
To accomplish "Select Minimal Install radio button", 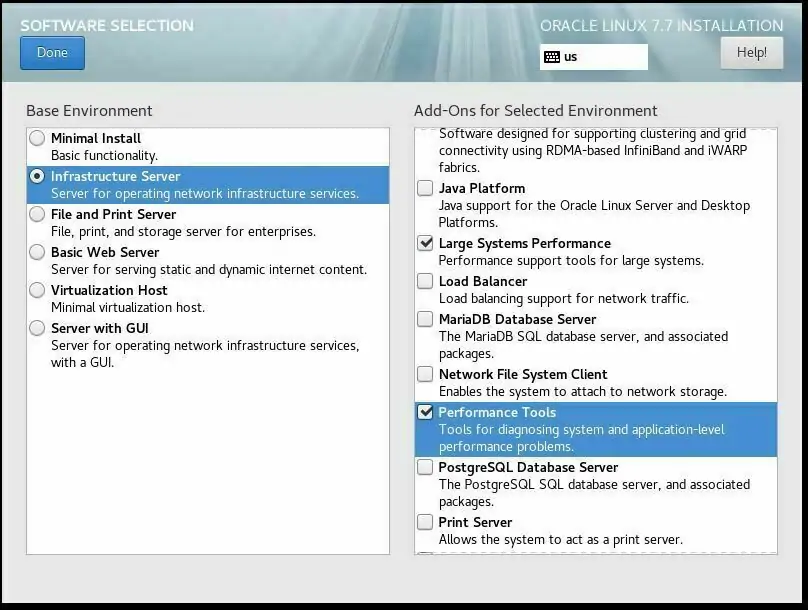I will [x=37, y=138].
